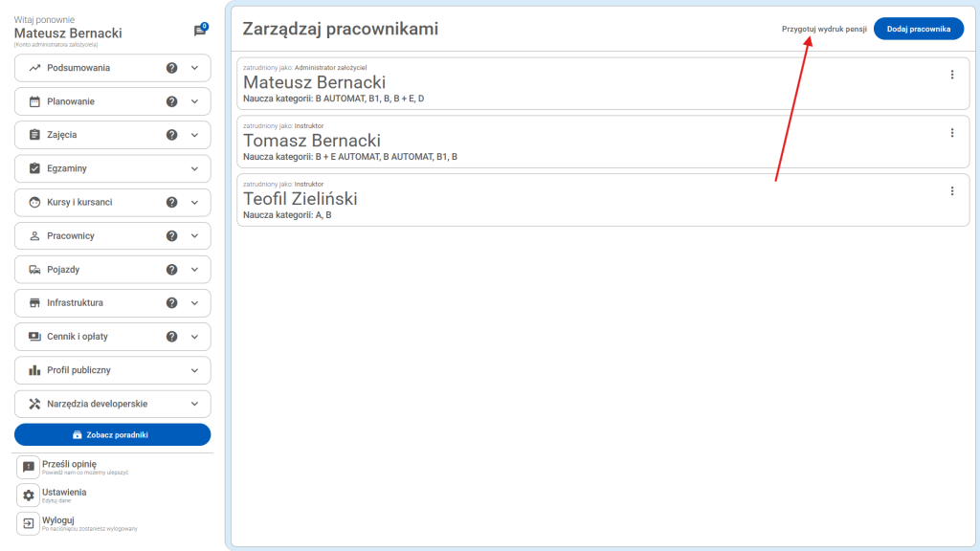Click the question mark icon for Pojazdy
The height and width of the screenshot is (551, 980).
pyautogui.click(x=172, y=270)
